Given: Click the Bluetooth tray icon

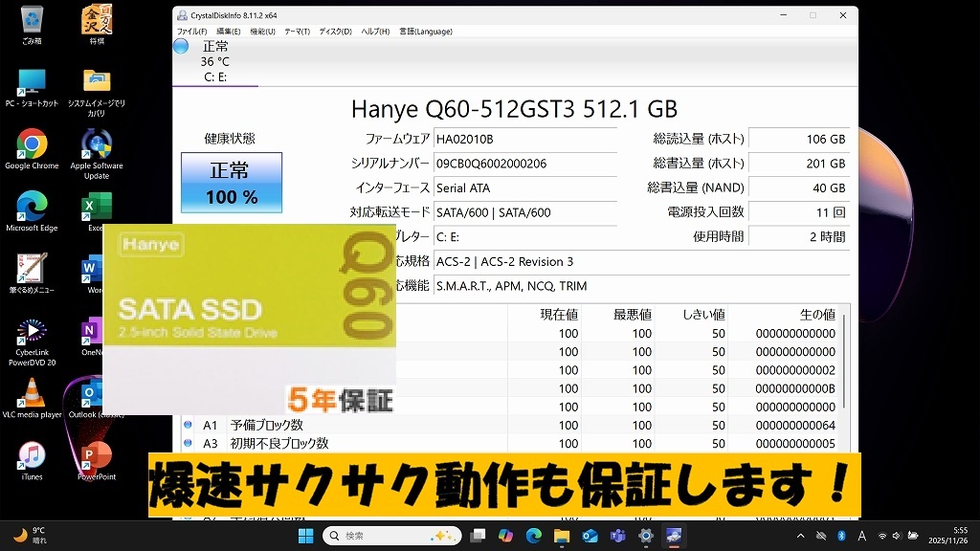Looking at the screenshot, I should tap(841, 536).
